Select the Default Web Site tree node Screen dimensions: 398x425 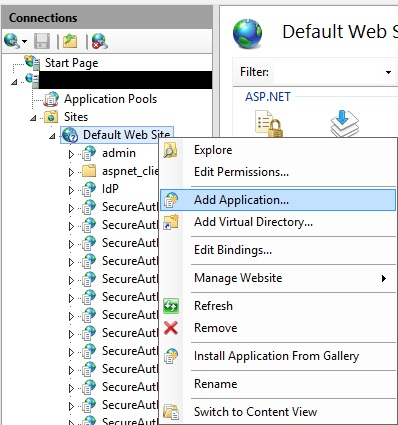[x=126, y=135]
